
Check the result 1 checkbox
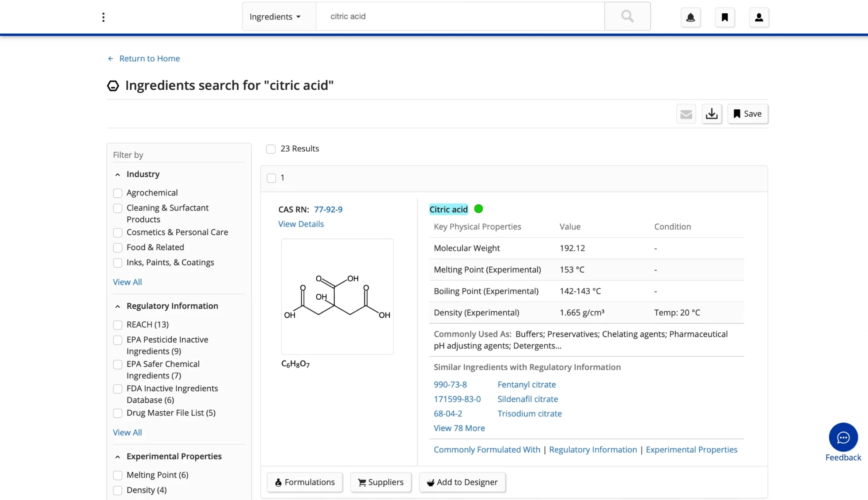click(x=271, y=178)
